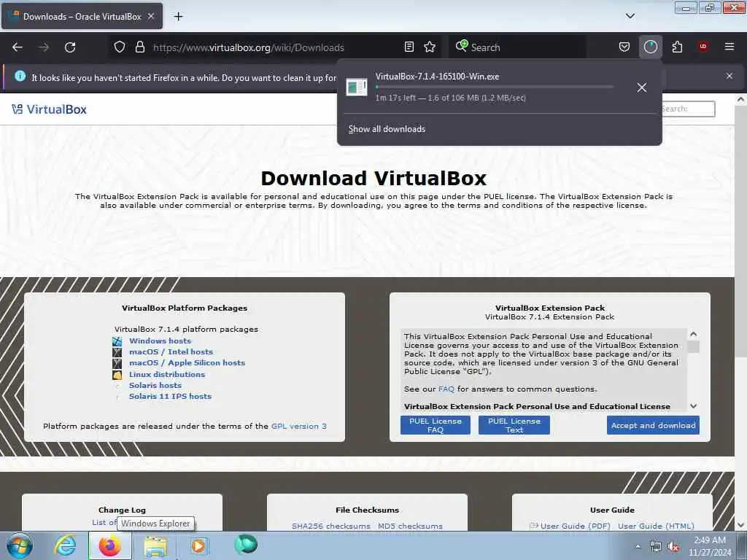
Task: Cancel the VirtualBox-7.1.4 download
Action: pyautogui.click(x=642, y=87)
